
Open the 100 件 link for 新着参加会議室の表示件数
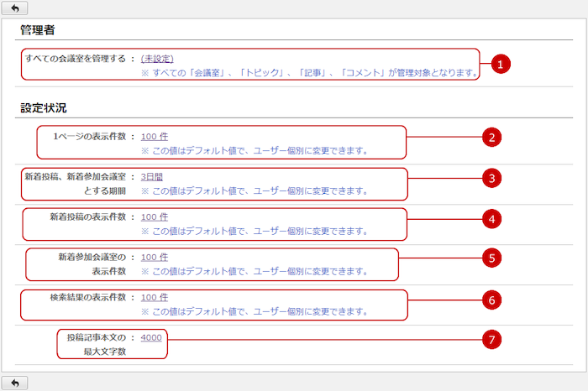155,257
